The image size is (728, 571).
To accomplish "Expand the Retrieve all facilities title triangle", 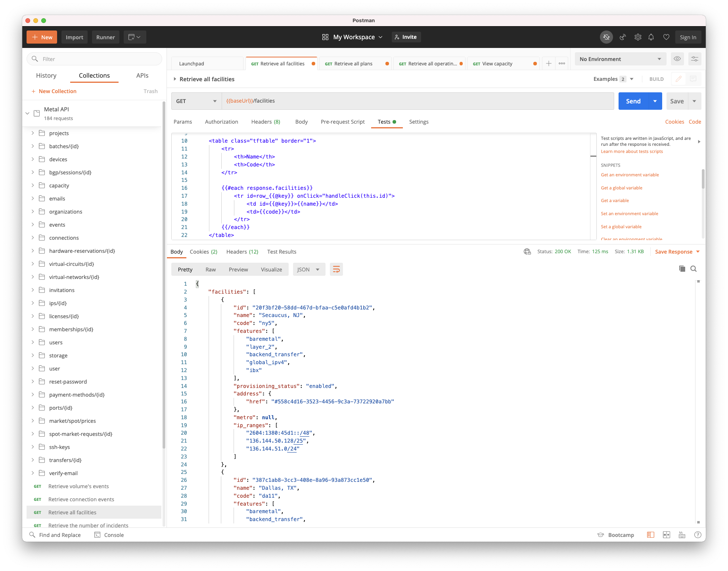I will click(175, 79).
